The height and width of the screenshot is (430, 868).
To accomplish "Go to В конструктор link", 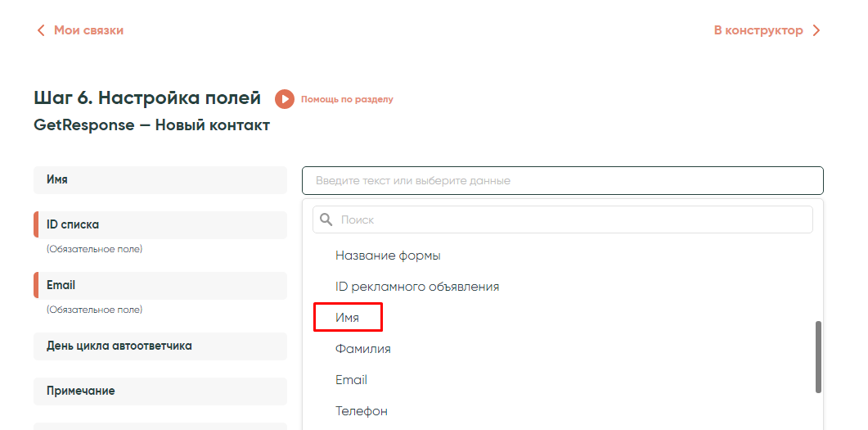I will (x=758, y=30).
